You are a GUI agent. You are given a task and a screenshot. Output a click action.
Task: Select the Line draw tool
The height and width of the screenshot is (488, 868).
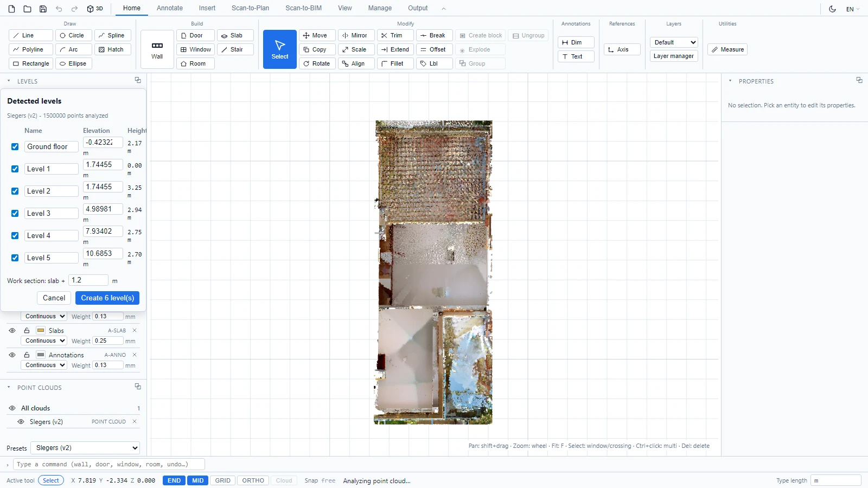[31, 35]
